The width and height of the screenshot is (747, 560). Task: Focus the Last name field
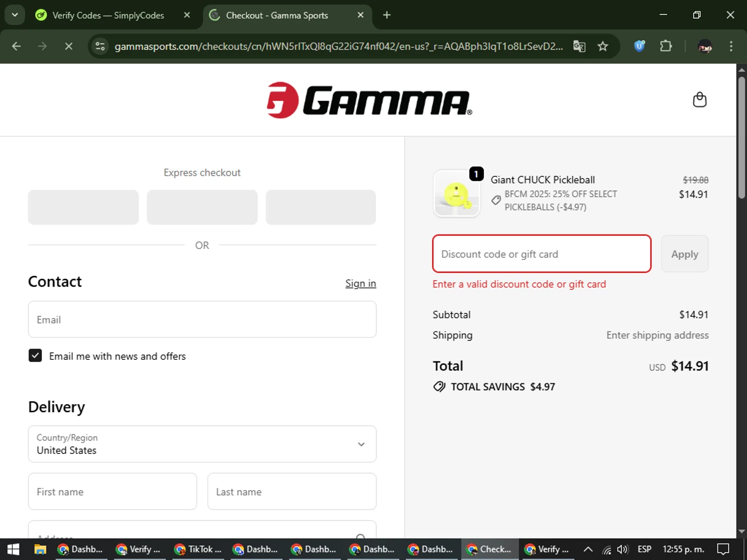coord(292,492)
